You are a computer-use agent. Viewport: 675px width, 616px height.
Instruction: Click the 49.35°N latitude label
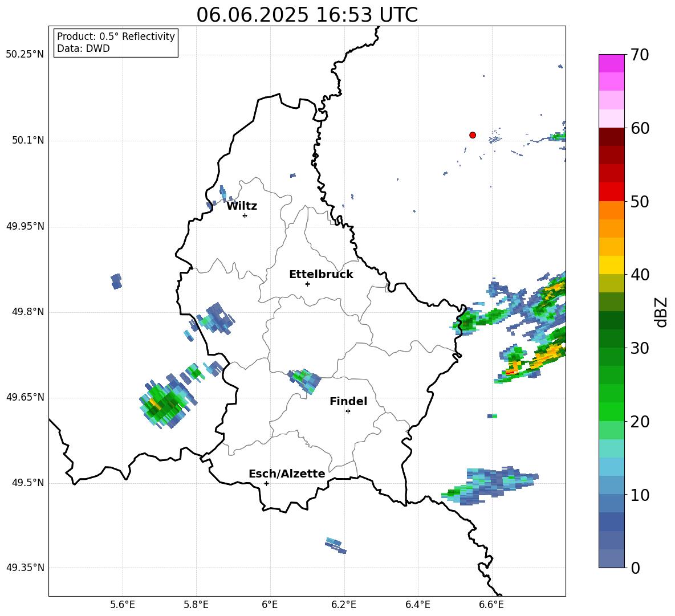(25, 568)
